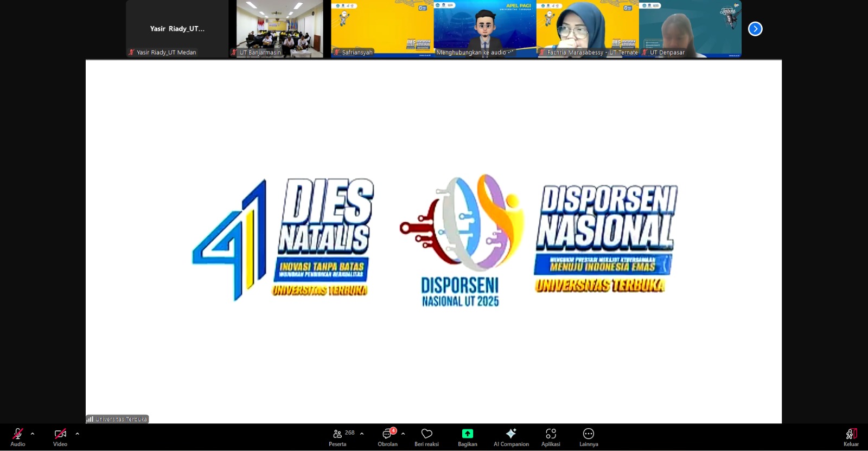Click the muted mic icon beside UT Denpasar
Screen dimensions: 868x451
[644, 53]
